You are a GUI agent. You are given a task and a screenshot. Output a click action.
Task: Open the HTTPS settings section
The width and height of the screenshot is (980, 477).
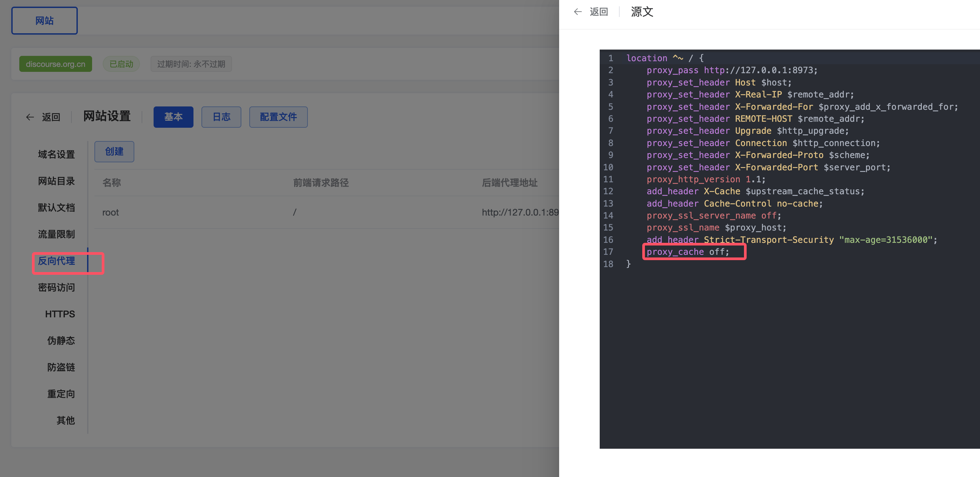[x=60, y=314]
